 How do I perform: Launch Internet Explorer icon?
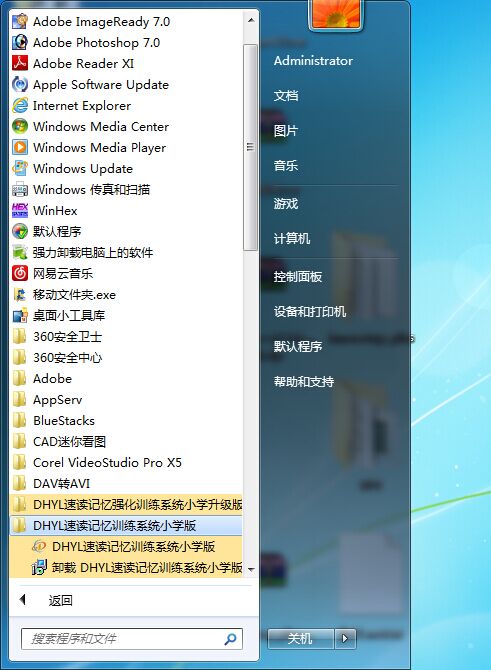point(20,105)
